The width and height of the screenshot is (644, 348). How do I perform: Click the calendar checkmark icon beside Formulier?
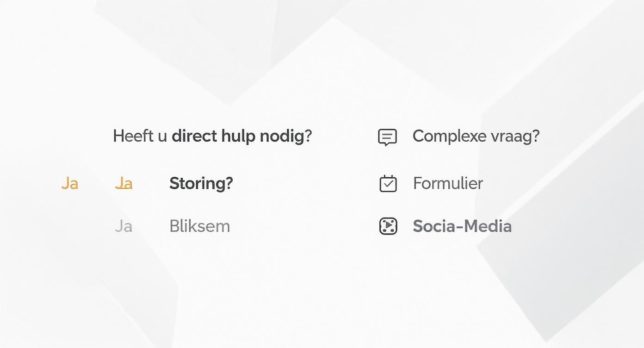[x=388, y=184]
